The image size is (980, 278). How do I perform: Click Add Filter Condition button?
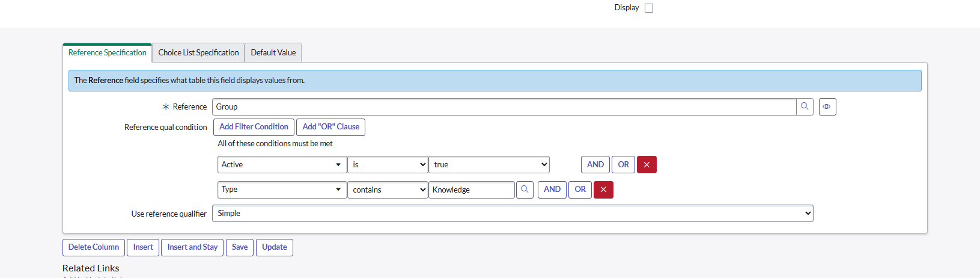coord(254,127)
